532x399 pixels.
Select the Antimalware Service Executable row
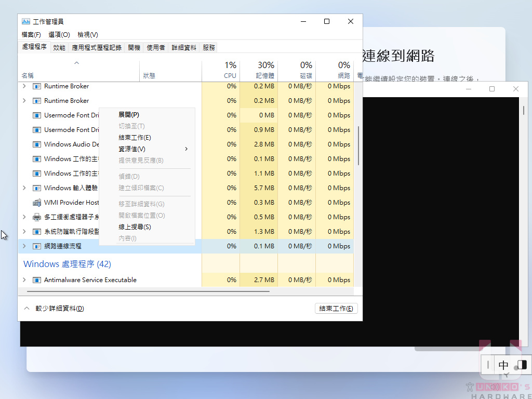pos(186,280)
